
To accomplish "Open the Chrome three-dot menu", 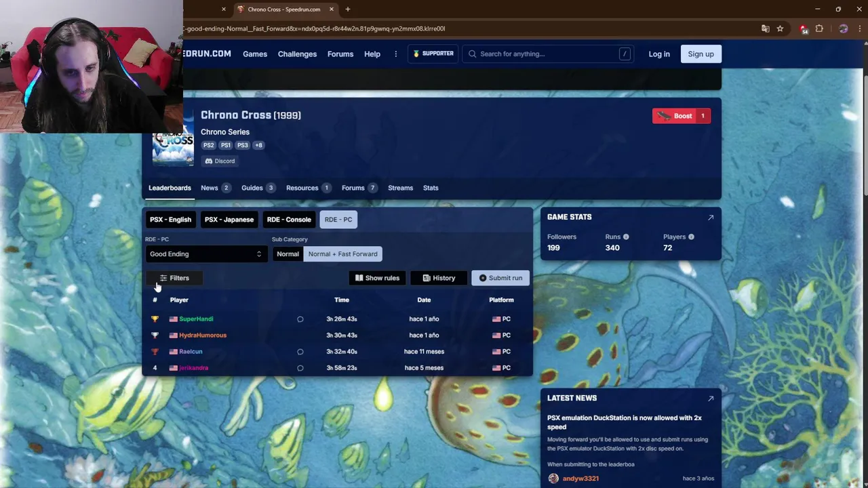I will [x=861, y=28].
